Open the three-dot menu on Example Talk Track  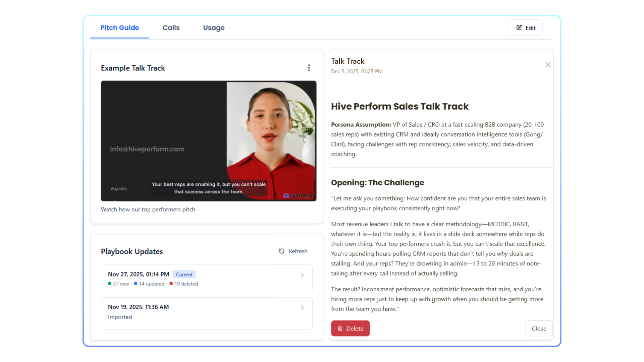pos(309,68)
